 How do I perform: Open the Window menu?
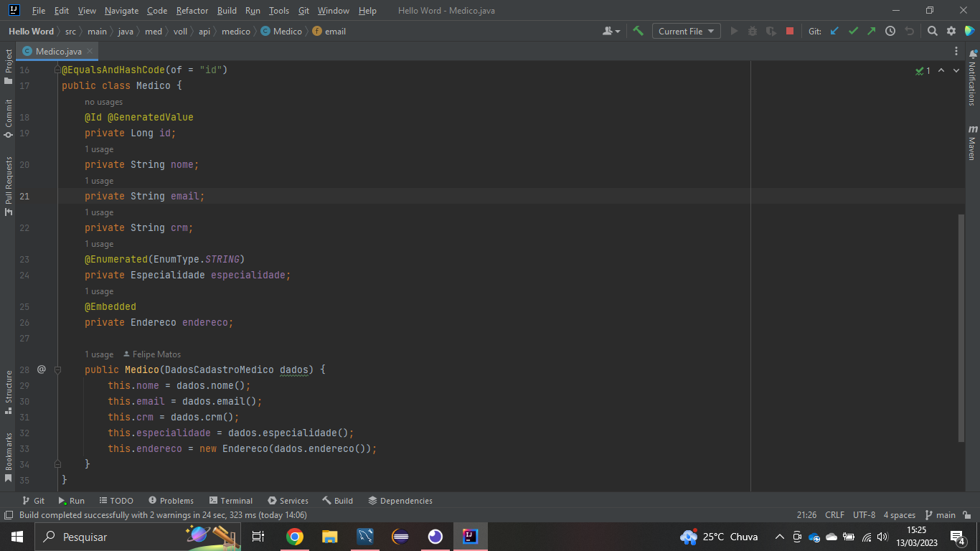tap(333, 11)
